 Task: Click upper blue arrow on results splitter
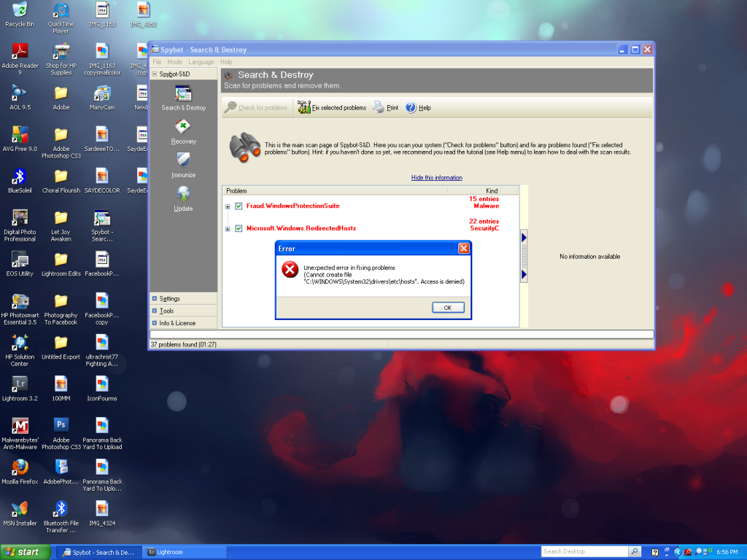[x=524, y=237]
